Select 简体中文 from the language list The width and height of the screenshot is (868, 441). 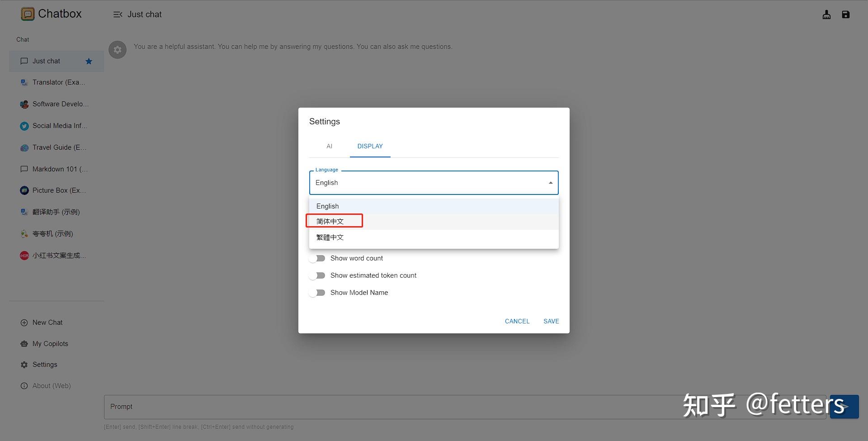pos(330,221)
